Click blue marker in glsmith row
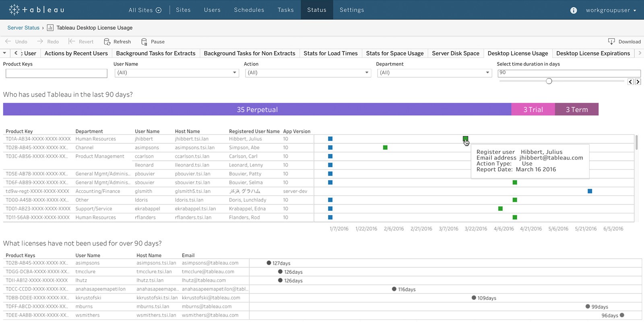This screenshot has height=322, width=644. pos(590,191)
